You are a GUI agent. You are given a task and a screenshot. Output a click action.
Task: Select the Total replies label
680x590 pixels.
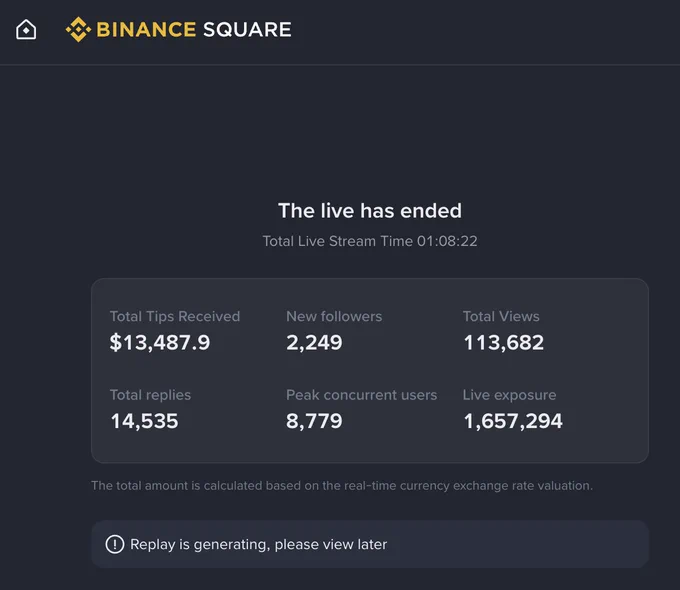pos(150,395)
